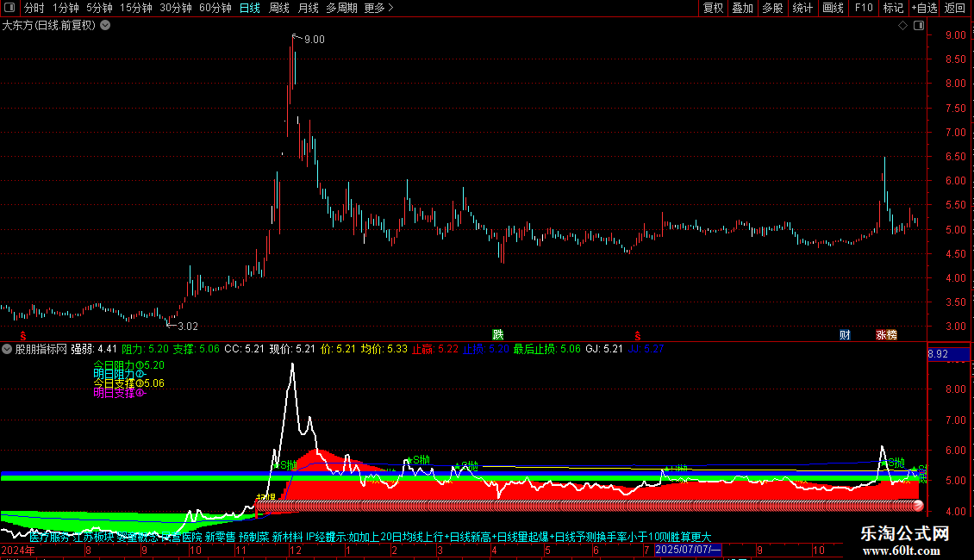
Task: Open F10 company info
Action: (864, 8)
